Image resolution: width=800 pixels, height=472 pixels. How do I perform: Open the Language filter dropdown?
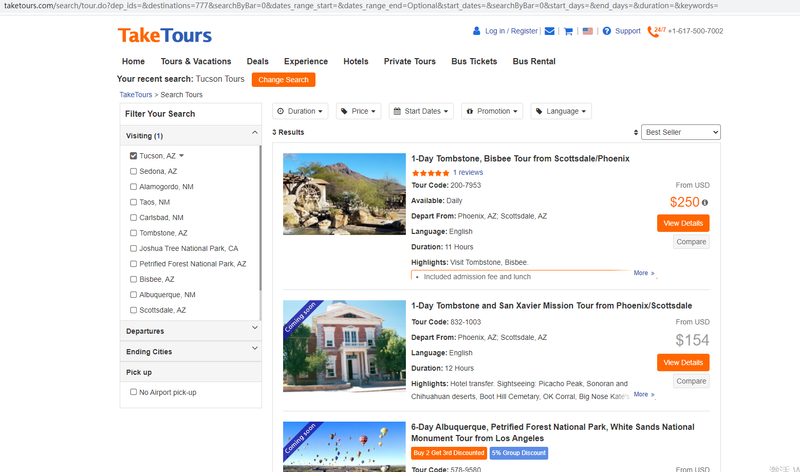click(561, 111)
